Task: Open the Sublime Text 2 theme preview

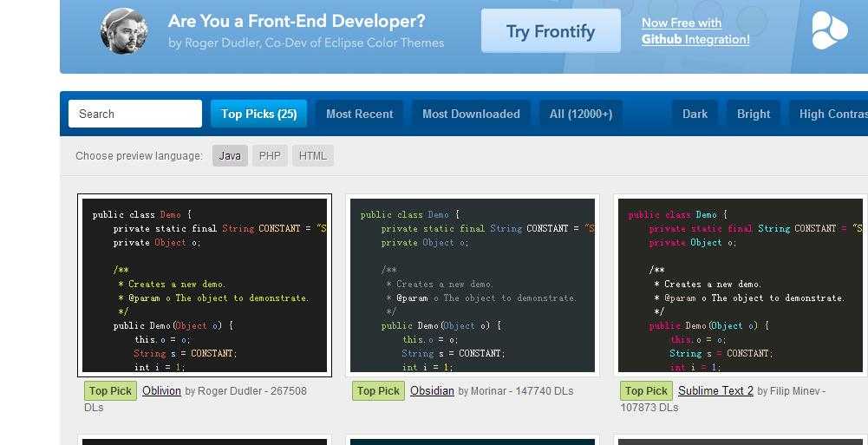Action: click(x=741, y=285)
